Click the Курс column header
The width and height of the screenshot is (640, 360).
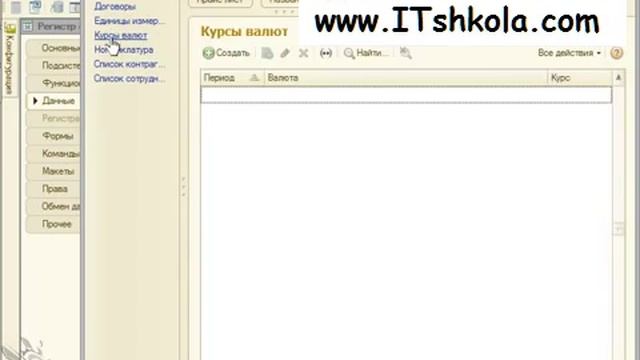tap(580, 78)
